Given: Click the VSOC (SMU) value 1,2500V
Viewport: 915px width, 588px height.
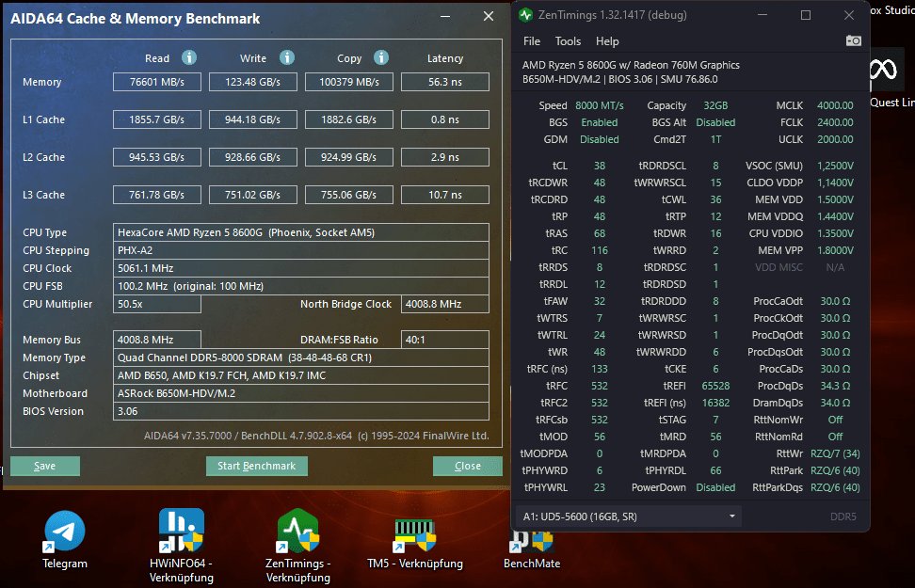Looking at the screenshot, I should (x=835, y=166).
